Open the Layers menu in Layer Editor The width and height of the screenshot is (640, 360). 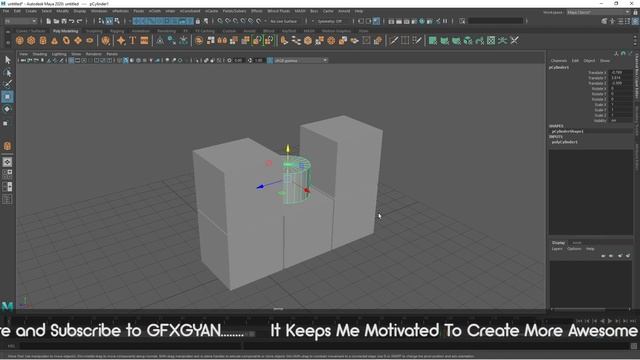click(x=557, y=249)
